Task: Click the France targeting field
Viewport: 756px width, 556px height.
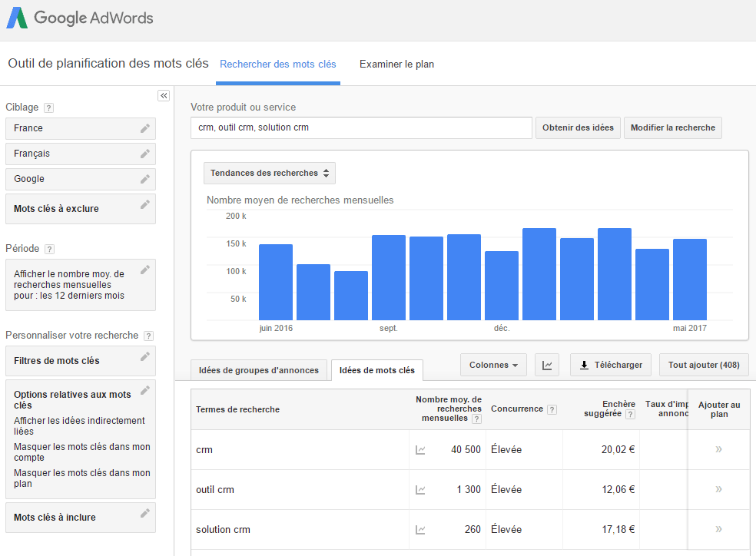Action: pos(81,128)
